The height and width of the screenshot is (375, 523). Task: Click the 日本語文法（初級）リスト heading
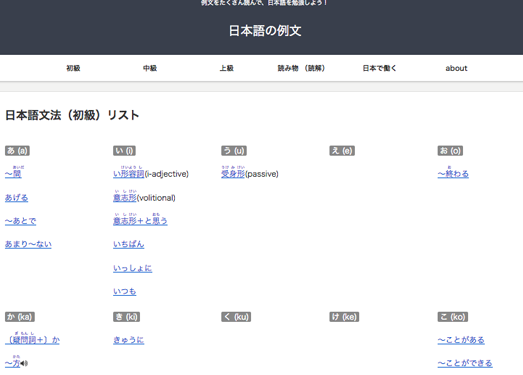tap(72, 115)
